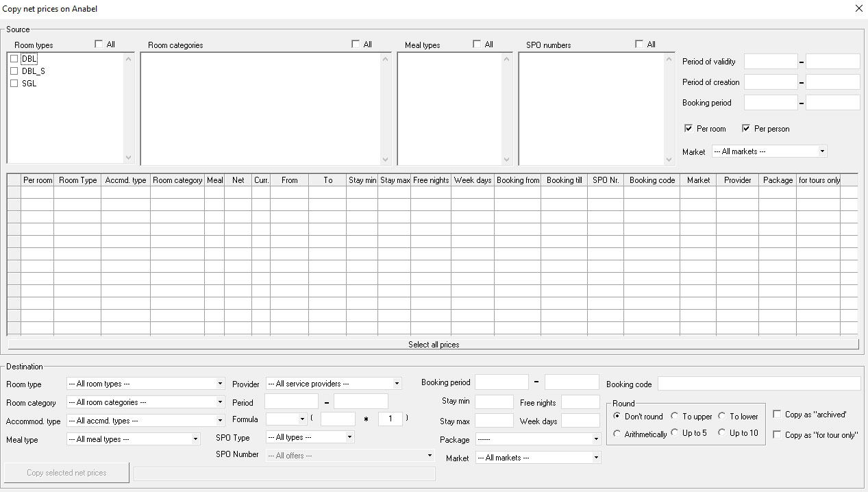Click Room categories scrollbar up arrow

[386, 59]
